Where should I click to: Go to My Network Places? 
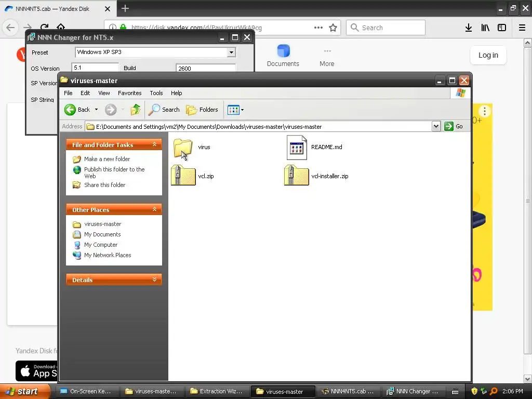(x=107, y=255)
